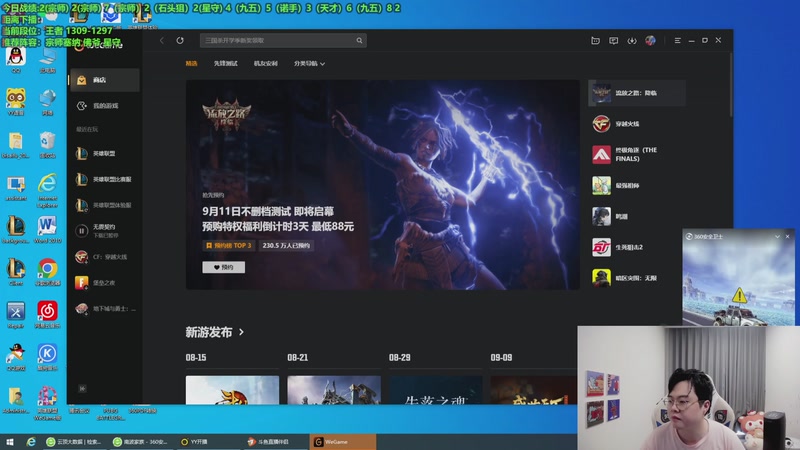Collapse the WeGame left sidebar
The height and width of the screenshot is (450, 800).
(x=82, y=389)
